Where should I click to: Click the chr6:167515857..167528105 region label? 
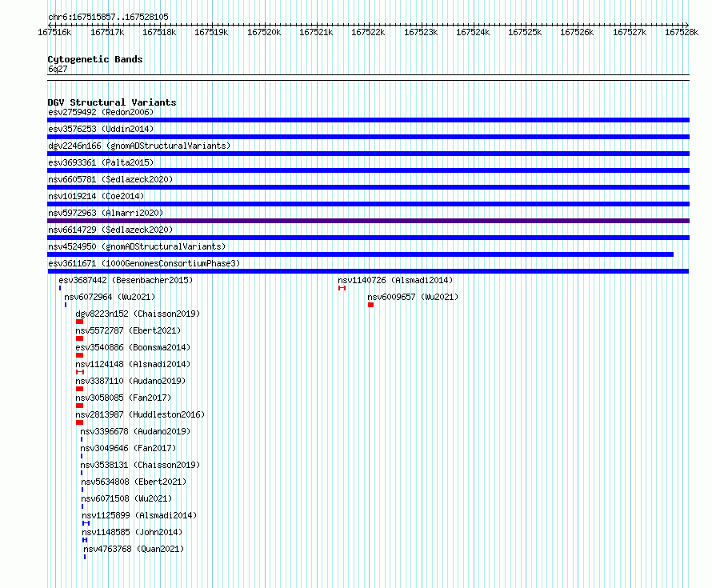(x=108, y=17)
